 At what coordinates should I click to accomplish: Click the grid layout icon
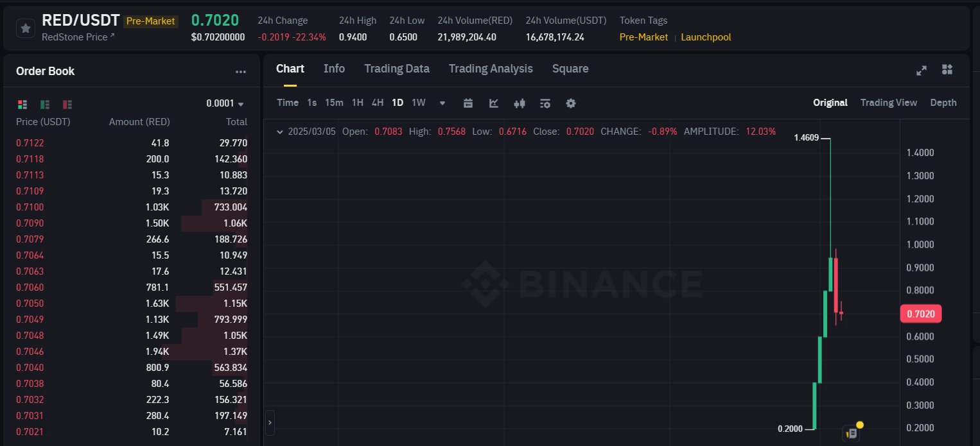947,71
